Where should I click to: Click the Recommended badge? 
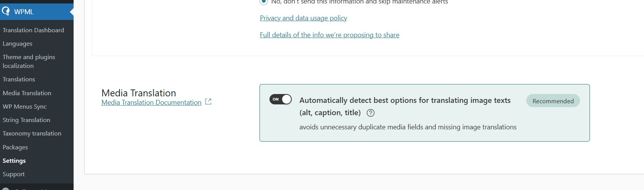coord(553,101)
